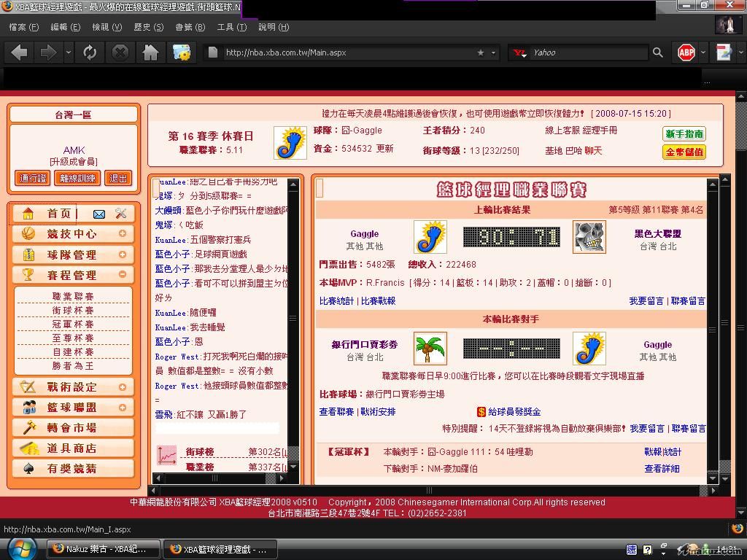Select 自建杯賽 in the schedule submenu

tap(73, 352)
